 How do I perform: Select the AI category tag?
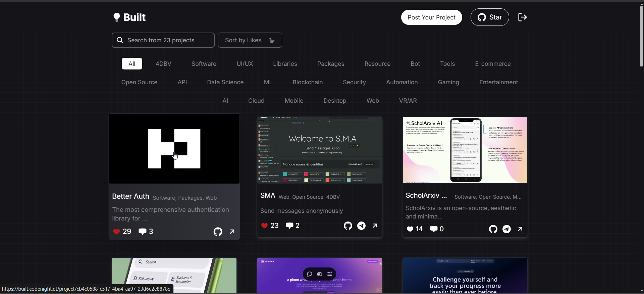click(x=225, y=101)
